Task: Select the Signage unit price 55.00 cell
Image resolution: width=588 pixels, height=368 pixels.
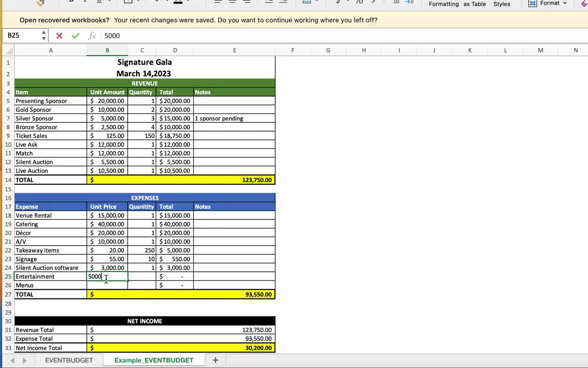Action: [107, 259]
